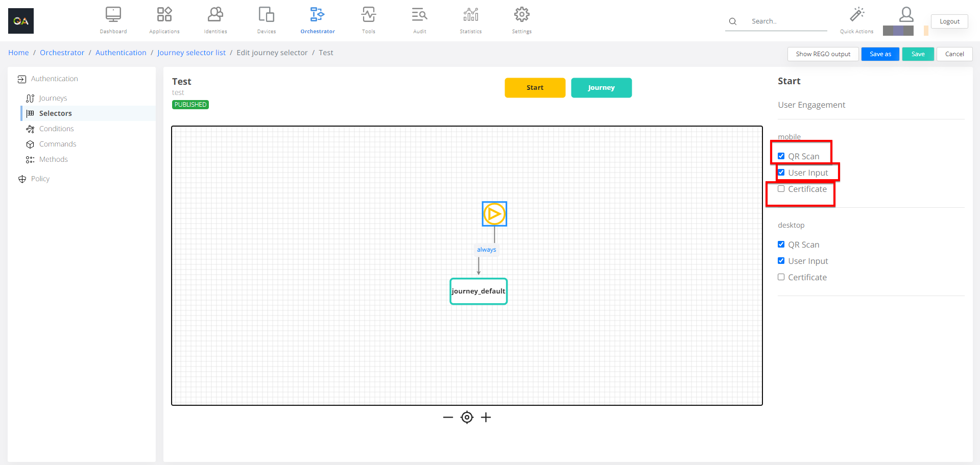Open the Statistics chart icon
980x465 pixels.
click(470, 15)
